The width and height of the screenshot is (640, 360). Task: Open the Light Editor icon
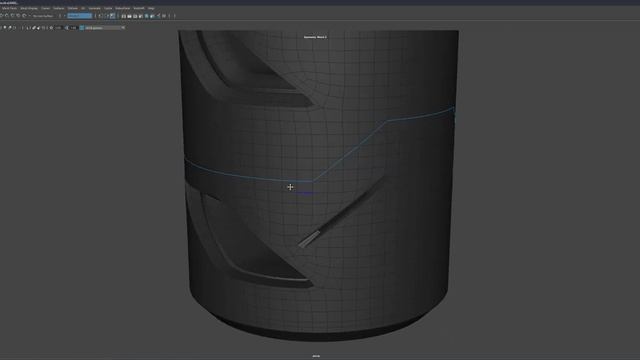(158, 16)
